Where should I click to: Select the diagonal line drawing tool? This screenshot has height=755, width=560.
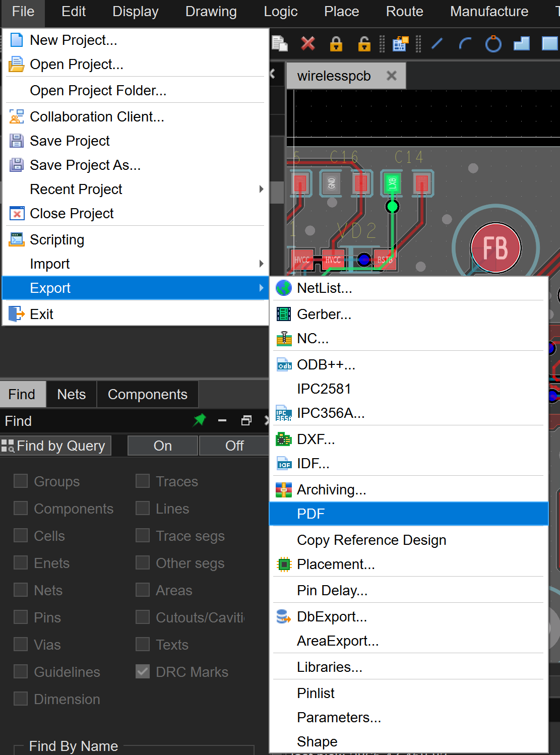click(x=437, y=44)
